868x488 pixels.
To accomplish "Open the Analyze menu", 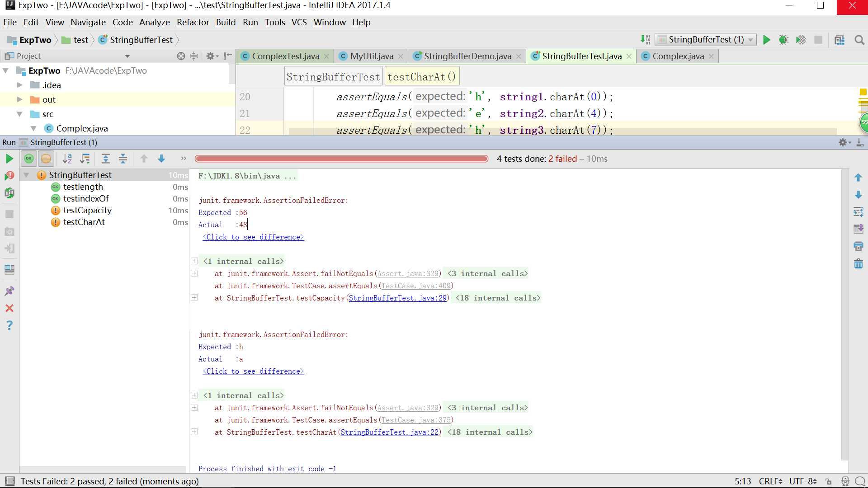I will (x=154, y=22).
